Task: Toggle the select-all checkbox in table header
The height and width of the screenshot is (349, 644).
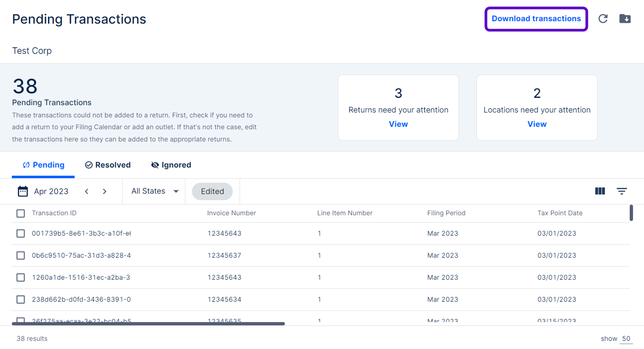Action: coord(21,213)
